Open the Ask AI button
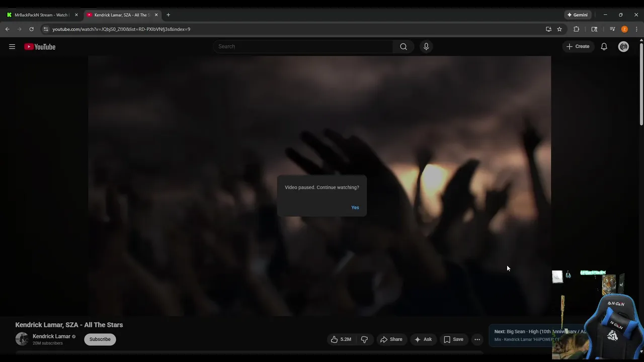This screenshot has height=362, width=644. click(423, 339)
